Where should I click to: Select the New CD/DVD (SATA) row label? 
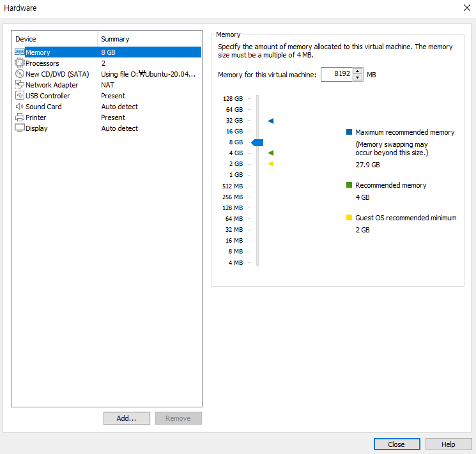click(x=57, y=74)
